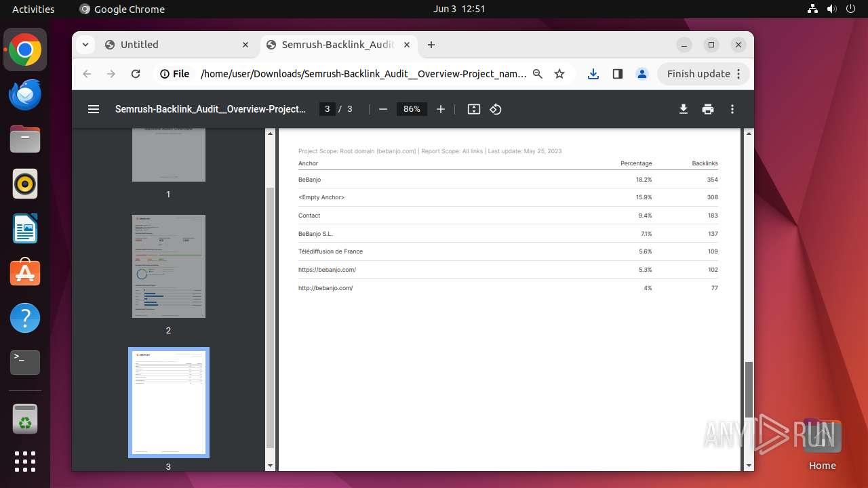This screenshot has height=488, width=868.
Task: Open Help from the dock
Action: click(25, 318)
